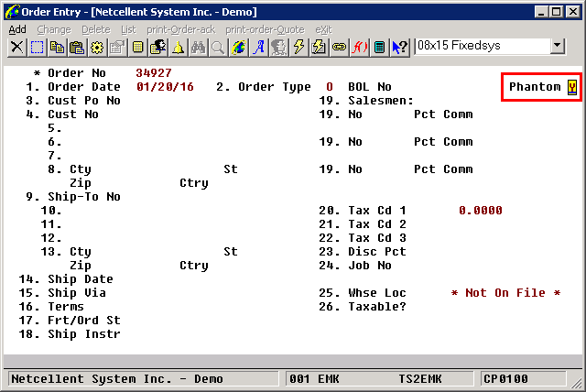Click the red f() function icon
586x392 pixels.
[x=359, y=48]
